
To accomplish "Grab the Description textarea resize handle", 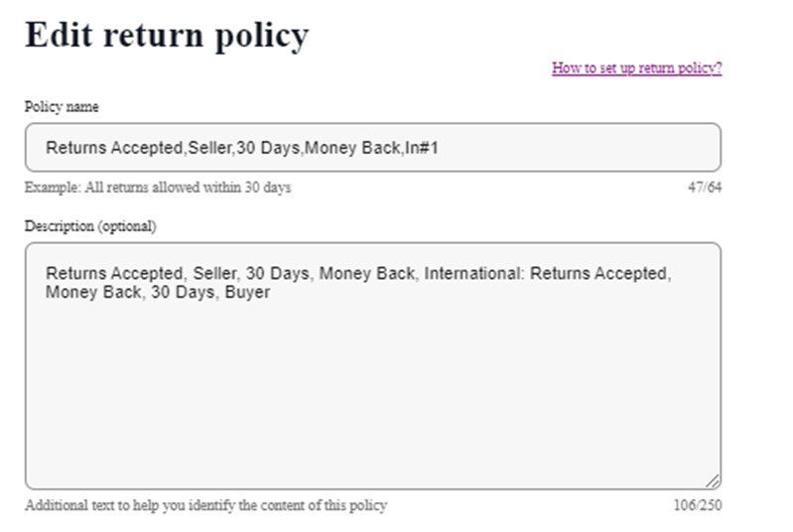I will (714, 481).
